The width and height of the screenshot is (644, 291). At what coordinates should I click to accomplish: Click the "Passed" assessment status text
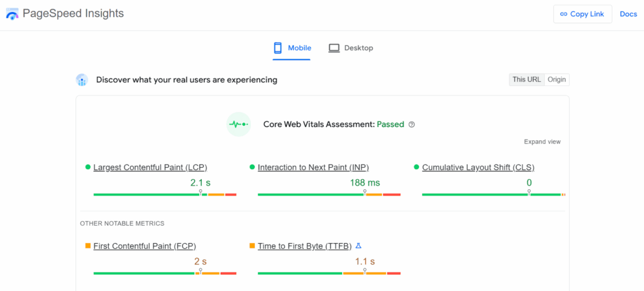391,124
